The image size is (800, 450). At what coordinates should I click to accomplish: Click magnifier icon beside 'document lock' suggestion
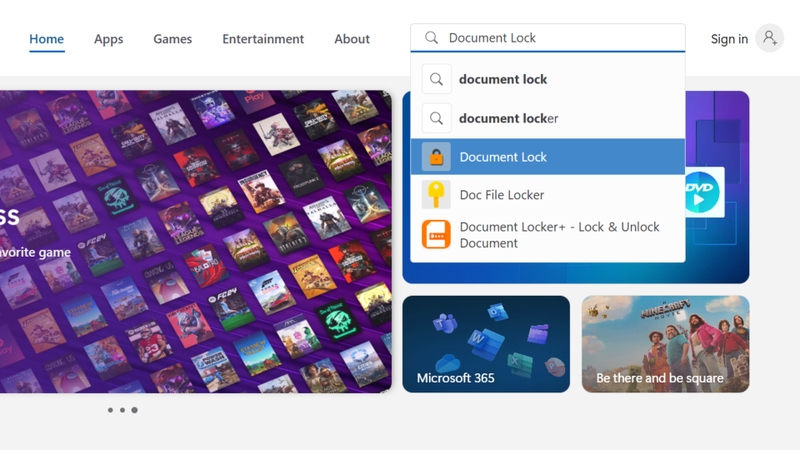tap(436, 79)
